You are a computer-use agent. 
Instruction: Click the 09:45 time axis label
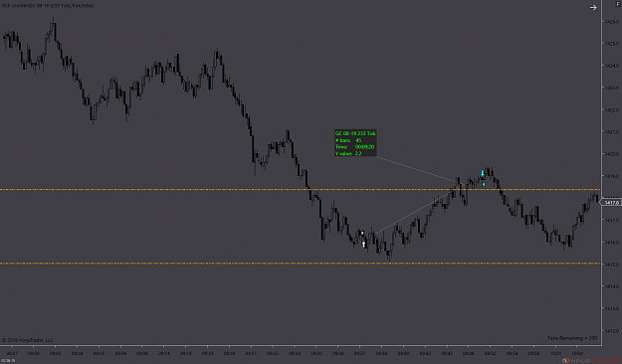click(x=447, y=353)
